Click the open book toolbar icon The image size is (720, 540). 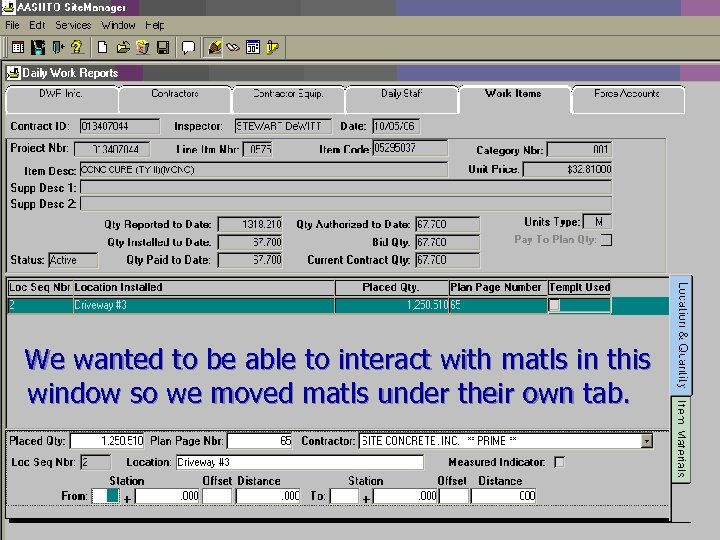(x=233, y=47)
